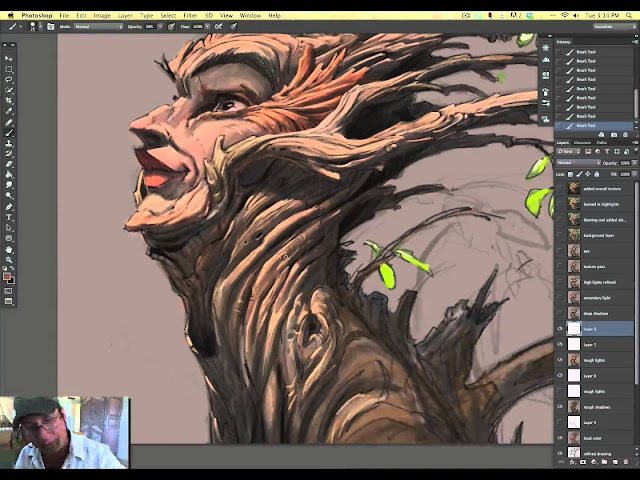Select the Brush tool in toolbox
The width and height of the screenshot is (640, 480).
[9, 133]
